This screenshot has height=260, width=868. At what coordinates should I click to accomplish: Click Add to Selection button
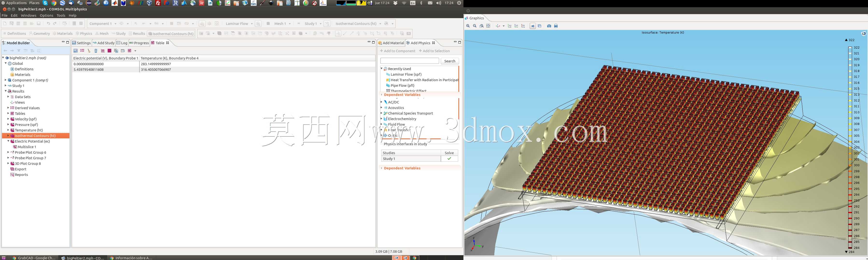point(434,51)
